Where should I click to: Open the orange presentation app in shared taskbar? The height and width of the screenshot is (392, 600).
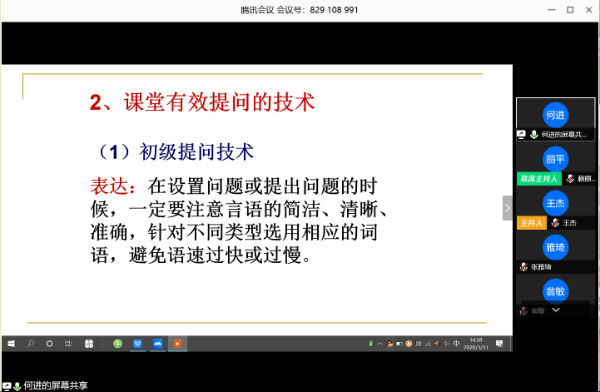pos(177,343)
